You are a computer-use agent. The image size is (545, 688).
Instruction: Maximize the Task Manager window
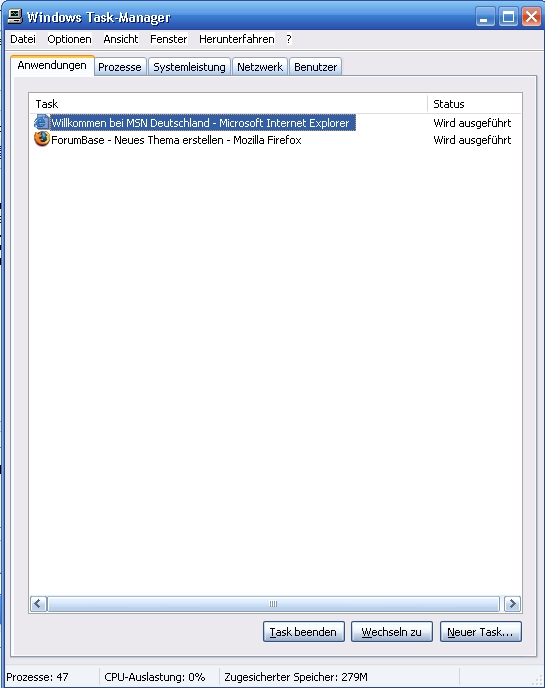508,17
